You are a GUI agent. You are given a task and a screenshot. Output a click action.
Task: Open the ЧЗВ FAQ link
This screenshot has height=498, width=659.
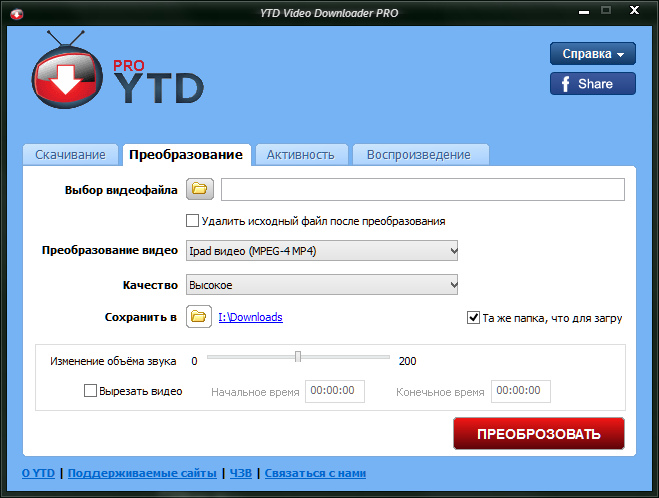pyautogui.click(x=241, y=473)
